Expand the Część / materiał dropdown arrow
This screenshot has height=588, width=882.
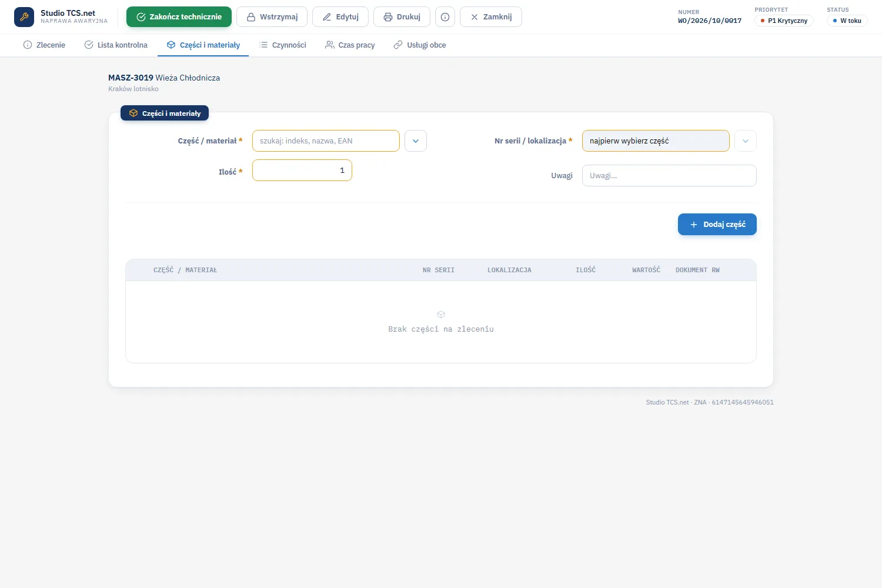[x=416, y=141]
